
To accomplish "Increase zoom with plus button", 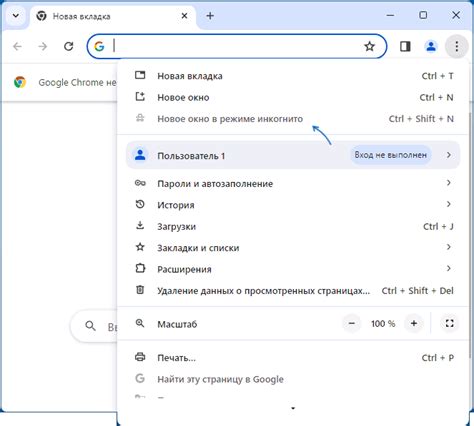I will pyautogui.click(x=414, y=323).
